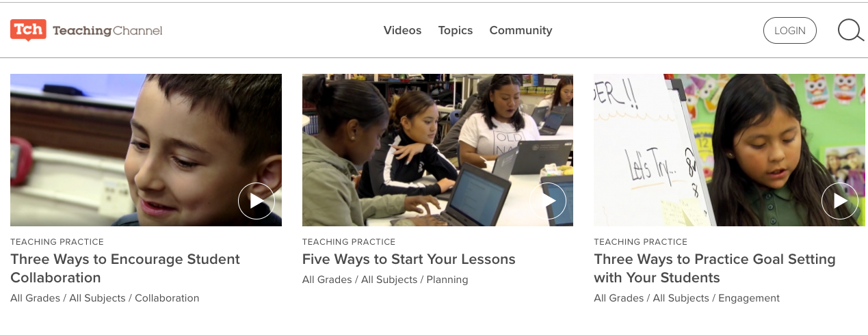
Task: Select thumbnail of students with laptops
Action: point(438,150)
